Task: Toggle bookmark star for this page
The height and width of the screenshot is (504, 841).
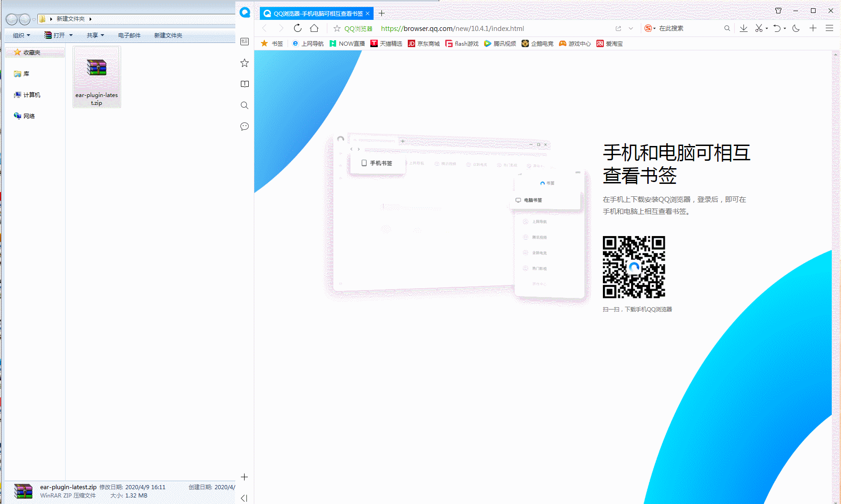Action: coord(337,29)
